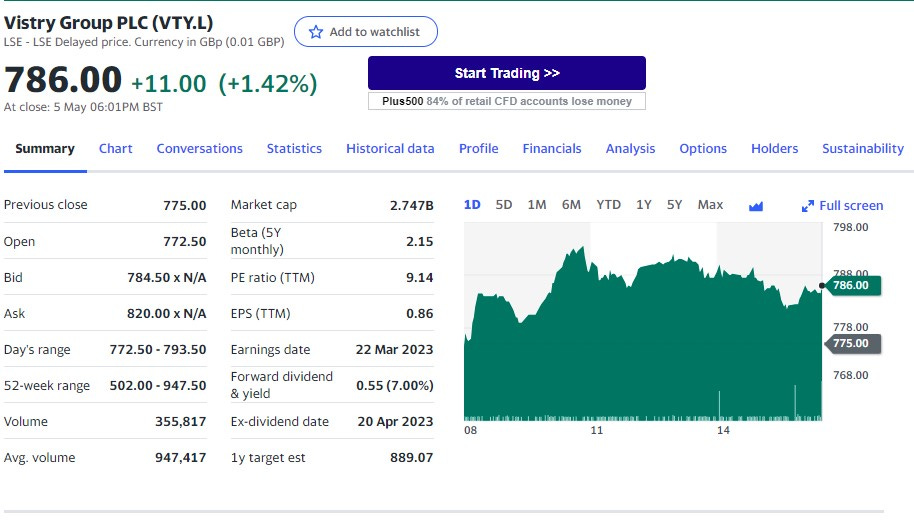
Task: Click the Day's range value 772.50 - 793.50
Action: (x=158, y=350)
